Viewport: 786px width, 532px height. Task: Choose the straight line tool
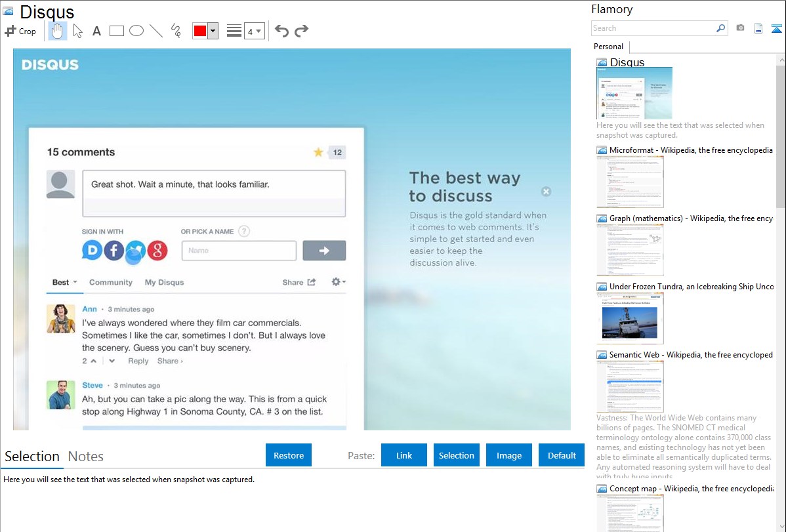pos(156,31)
